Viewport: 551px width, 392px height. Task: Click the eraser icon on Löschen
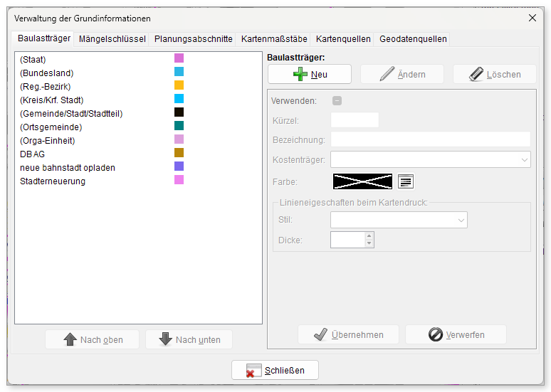[476, 75]
